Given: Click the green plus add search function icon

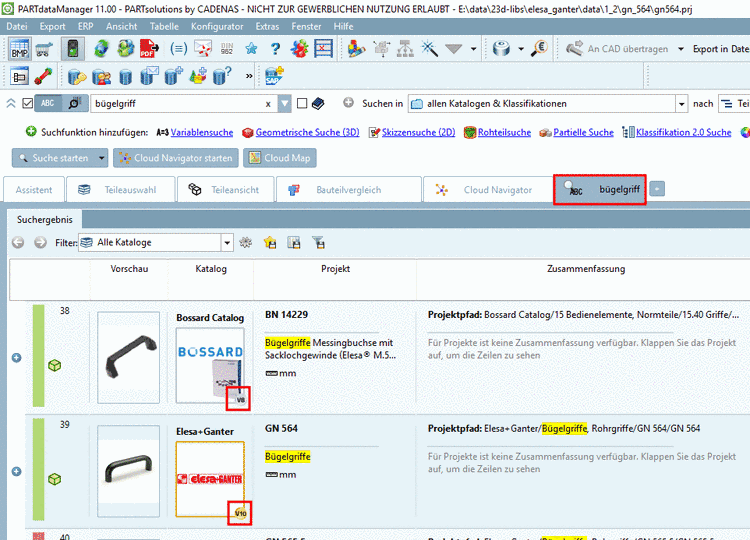Looking at the screenshot, I should [31, 132].
